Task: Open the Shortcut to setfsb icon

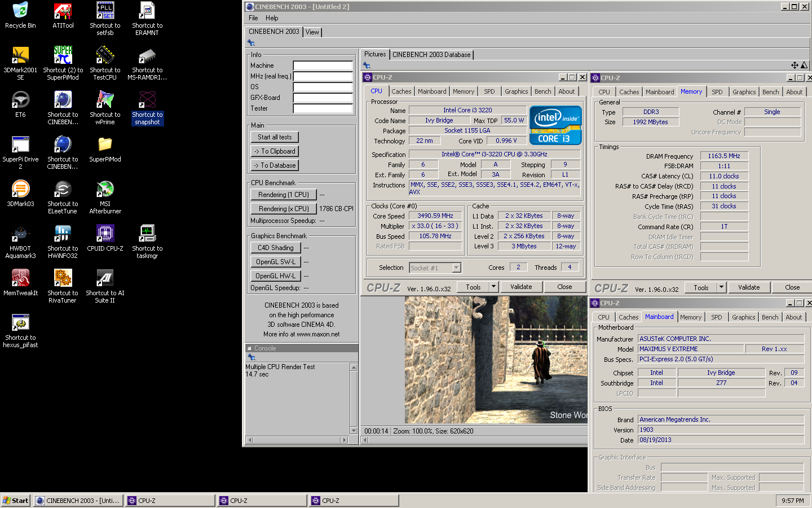Action: pyautogui.click(x=105, y=19)
